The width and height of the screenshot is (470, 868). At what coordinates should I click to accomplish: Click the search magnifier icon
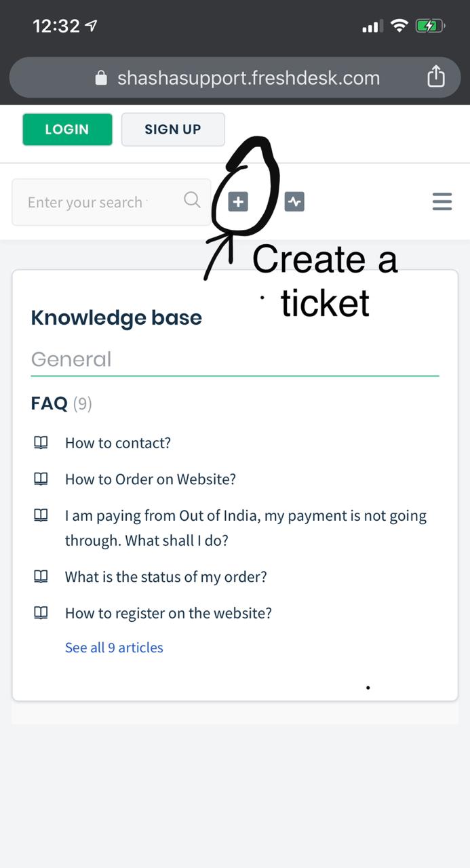pos(193,199)
